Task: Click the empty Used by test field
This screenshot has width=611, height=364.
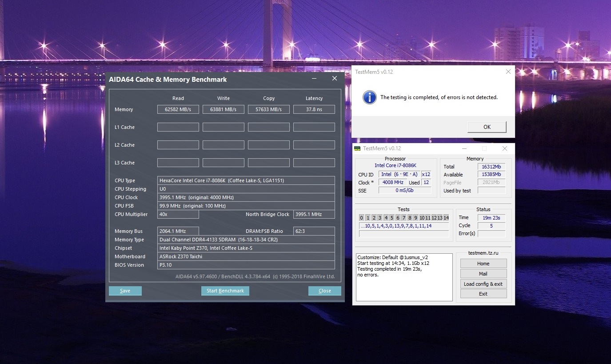Action: point(491,191)
